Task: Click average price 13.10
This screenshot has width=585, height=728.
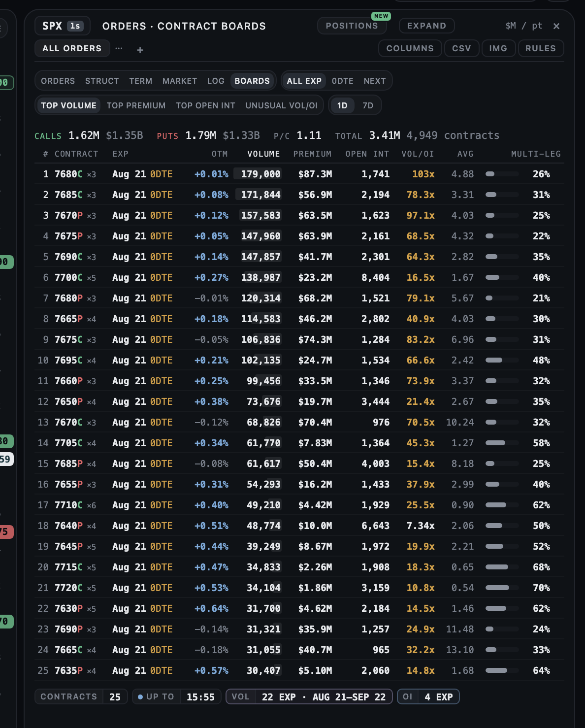Action: click(460, 650)
